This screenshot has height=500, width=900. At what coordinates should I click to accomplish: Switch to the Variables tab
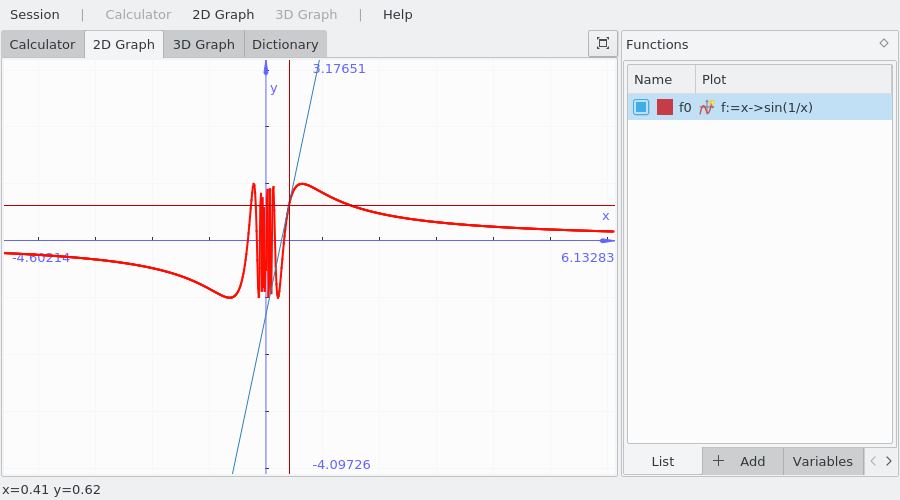[x=823, y=462]
